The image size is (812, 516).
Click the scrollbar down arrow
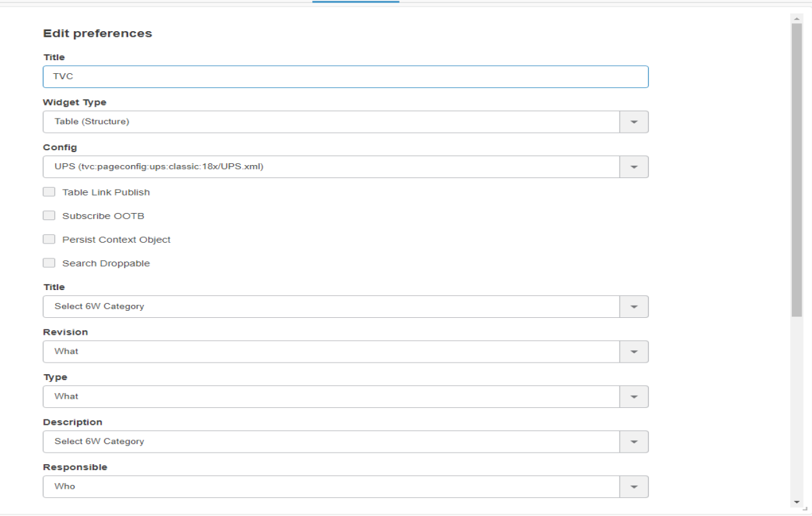(796, 502)
